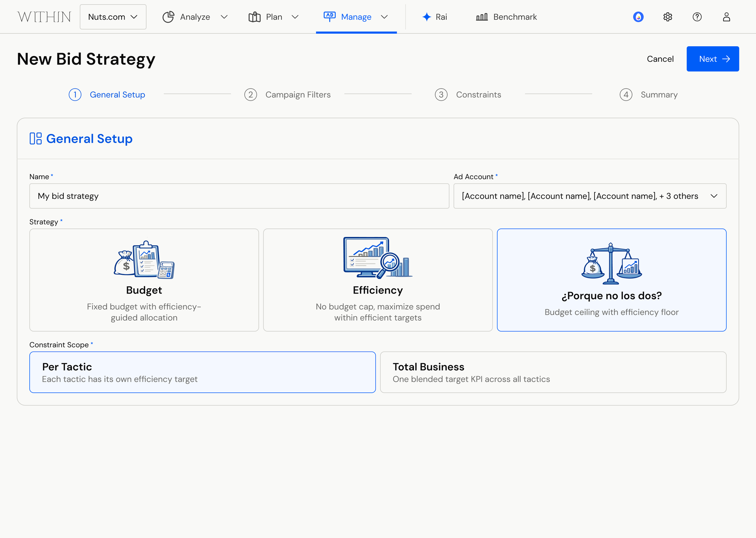756x538 pixels.
Task: Click the 'New Bid Strategy' heading
Action: click(x=86, y=59)
